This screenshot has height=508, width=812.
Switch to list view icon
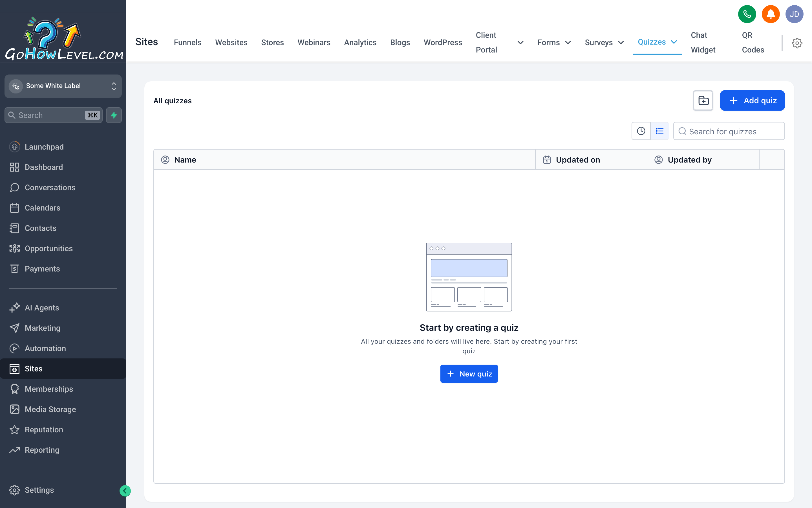[x=659, y=131]
